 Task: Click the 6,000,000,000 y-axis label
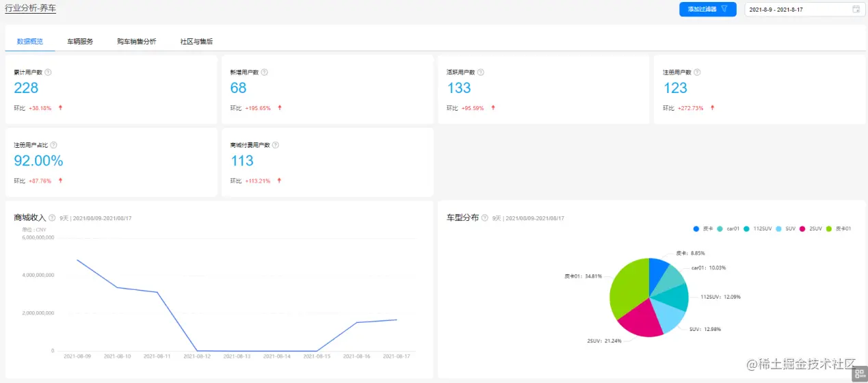coord(38,237)
